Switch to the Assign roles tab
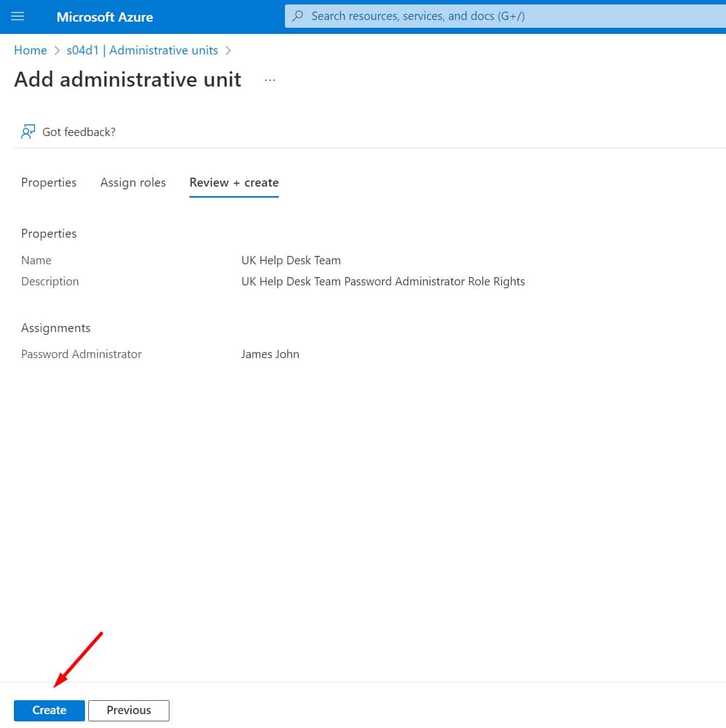The width and height of the screenshot is (726, 728). pyautogui.click(x=133, y=182)
